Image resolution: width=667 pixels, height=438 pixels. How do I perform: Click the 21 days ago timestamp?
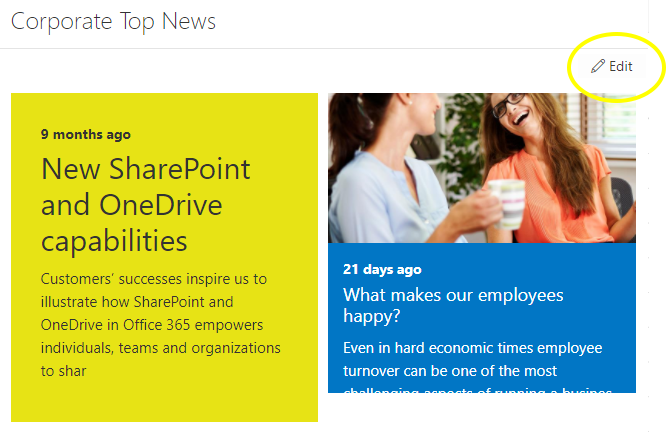pos(382,269)
